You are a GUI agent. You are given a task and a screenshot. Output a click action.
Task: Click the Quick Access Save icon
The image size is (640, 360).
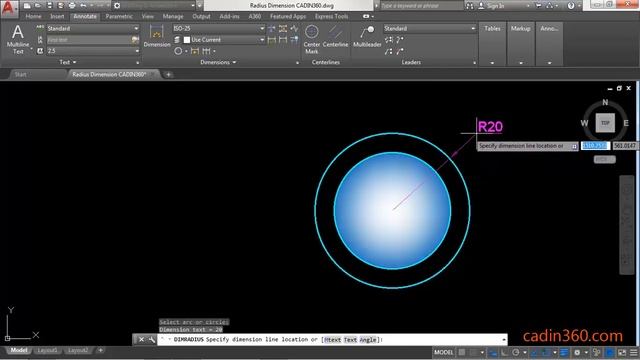tap(49, 6)
